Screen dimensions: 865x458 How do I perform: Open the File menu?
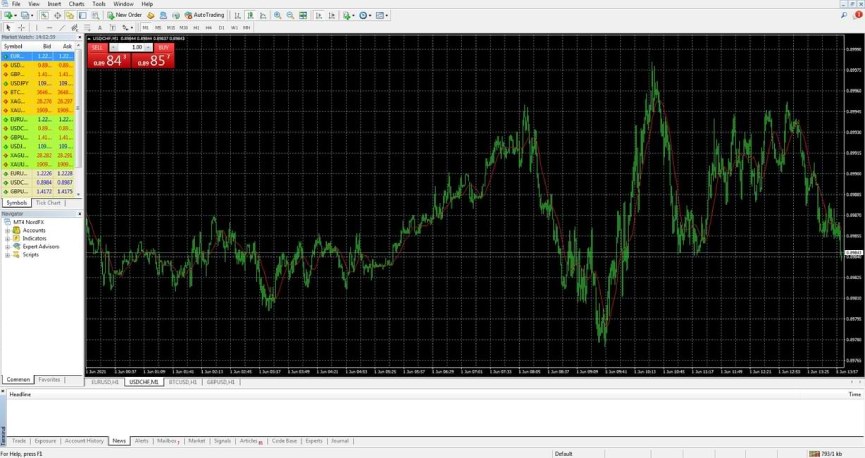click(x=16, y=4)
